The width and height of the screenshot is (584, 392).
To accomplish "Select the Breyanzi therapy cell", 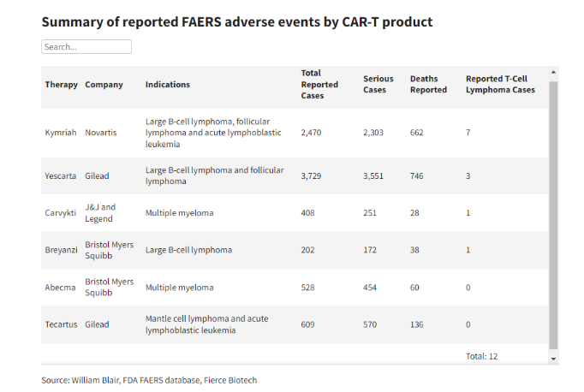I will (x=62, y=250).
